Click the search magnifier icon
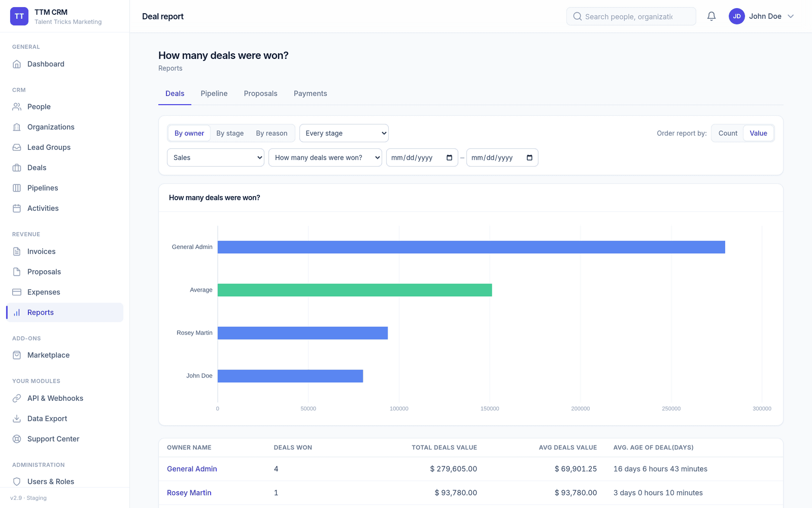This screenshot has height=508, width=812. click(x=578, y=16)
